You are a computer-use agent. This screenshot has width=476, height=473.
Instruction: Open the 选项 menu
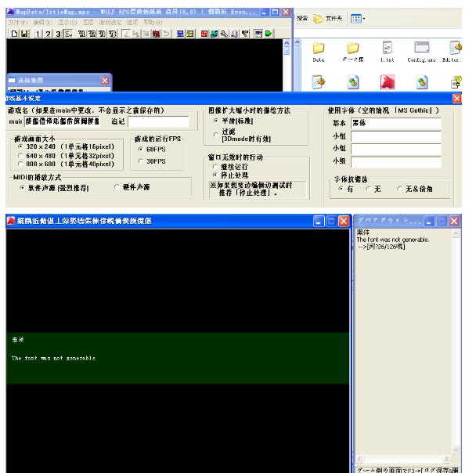pos(132,23)
